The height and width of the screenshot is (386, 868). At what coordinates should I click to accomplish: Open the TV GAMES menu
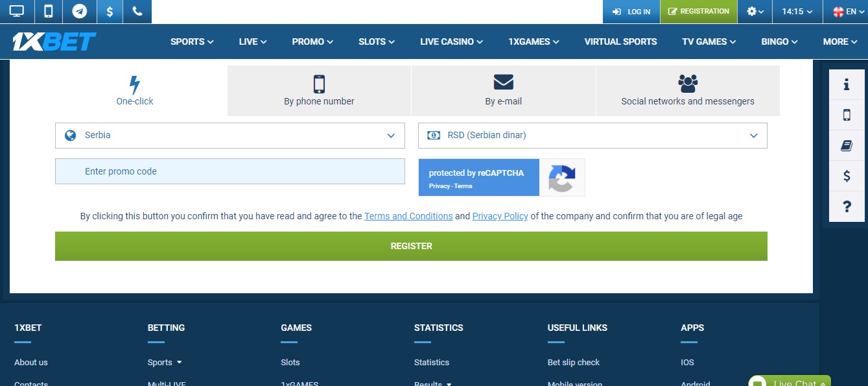(709, 42)
